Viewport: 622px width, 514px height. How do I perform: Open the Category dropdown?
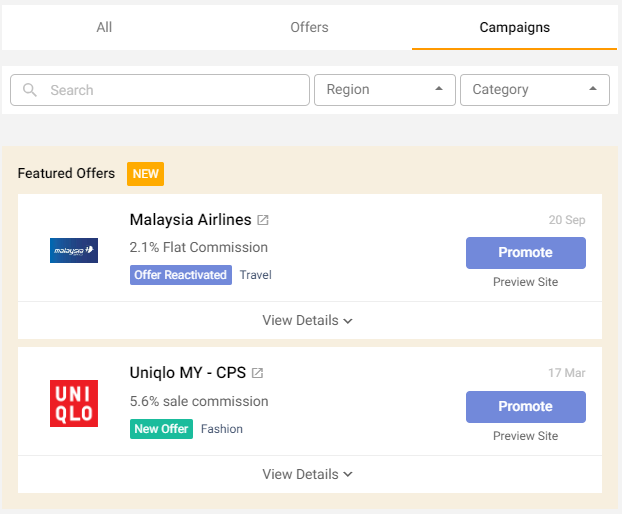[534, 90]
